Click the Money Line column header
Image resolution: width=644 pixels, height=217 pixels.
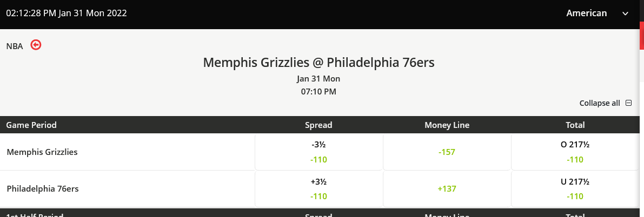click(447, 125)
